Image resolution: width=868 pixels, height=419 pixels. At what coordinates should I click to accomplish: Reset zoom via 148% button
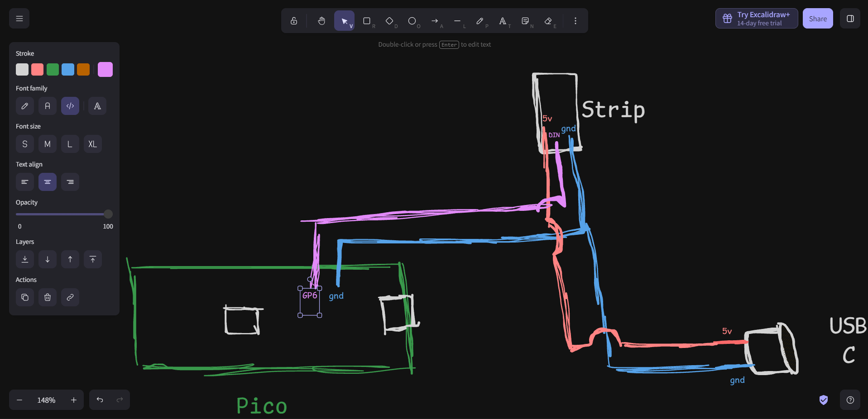click(46, 400)
